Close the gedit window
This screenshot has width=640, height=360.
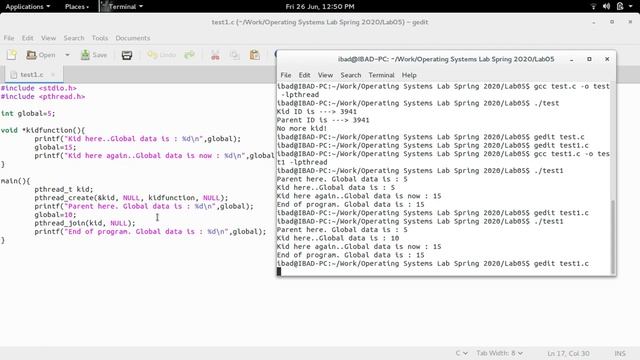630,22
